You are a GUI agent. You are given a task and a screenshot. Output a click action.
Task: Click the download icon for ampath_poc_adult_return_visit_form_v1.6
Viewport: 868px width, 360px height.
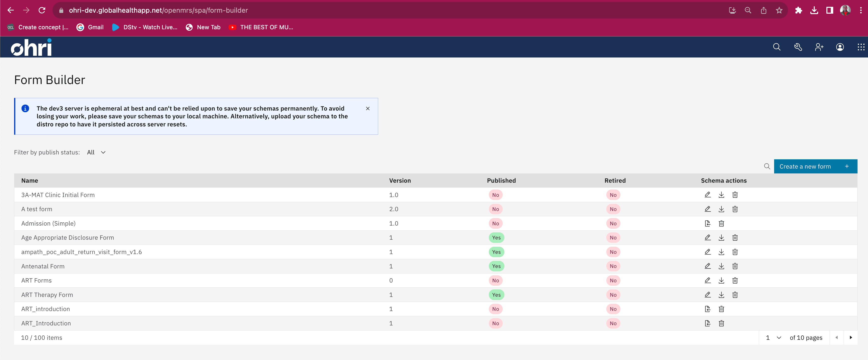pos(721,252)
